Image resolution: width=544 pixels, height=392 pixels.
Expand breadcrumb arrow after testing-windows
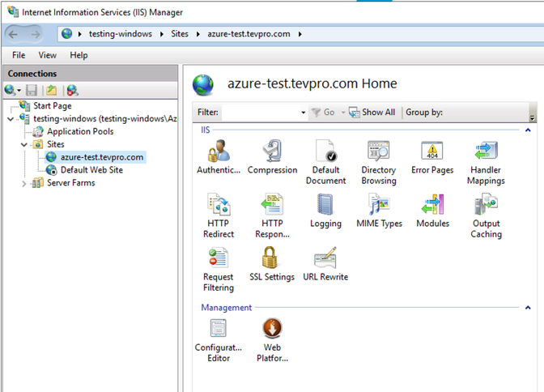[x=162, y=34]
